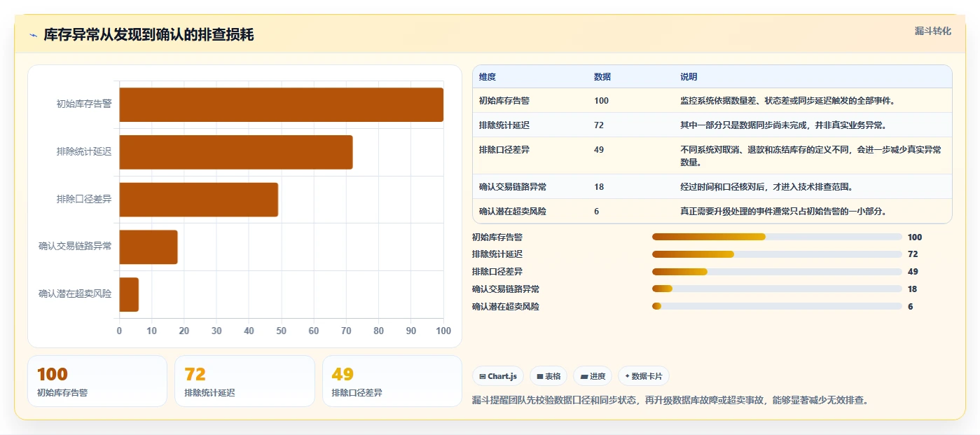Click the 确认潜在超卖风险 bar in the chart
This screenshot has height=435, width=980.
click(129, 294)
